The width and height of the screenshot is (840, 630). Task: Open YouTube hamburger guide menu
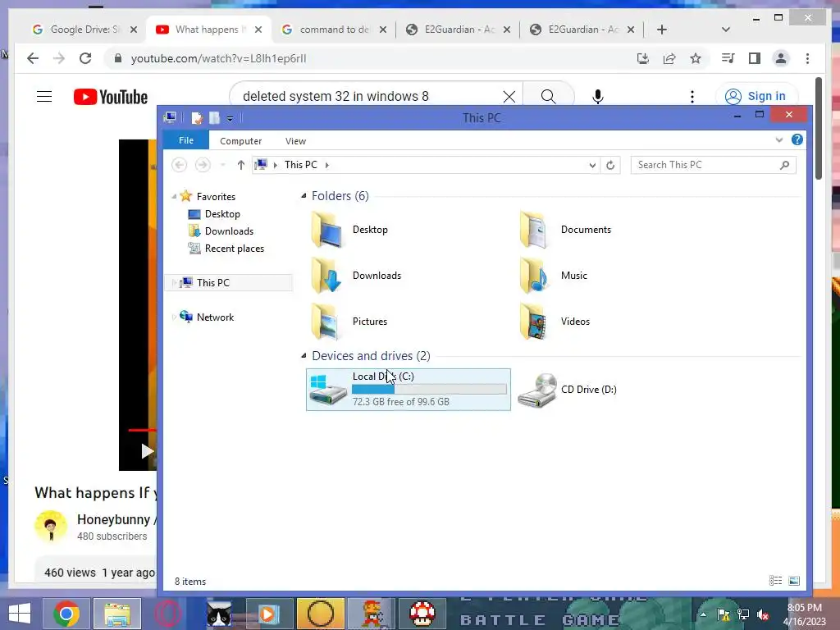click(44, 97)
